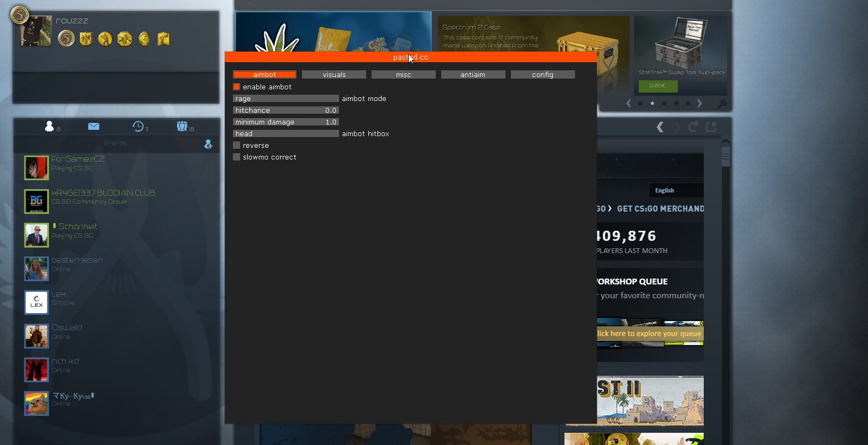
Task: Select friend Oswald
Action: [x=116, y=336]
